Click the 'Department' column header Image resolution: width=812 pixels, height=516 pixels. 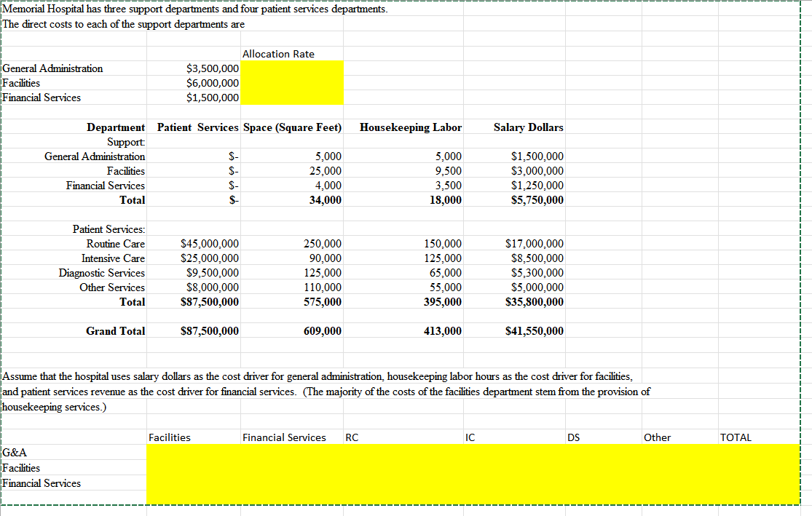click(116, 127)
